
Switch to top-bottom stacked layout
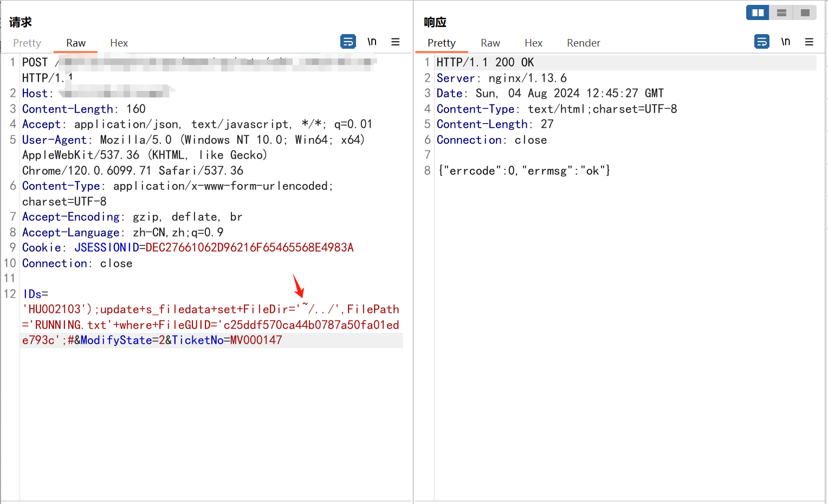pyautogui.click(x=781, y=12)
